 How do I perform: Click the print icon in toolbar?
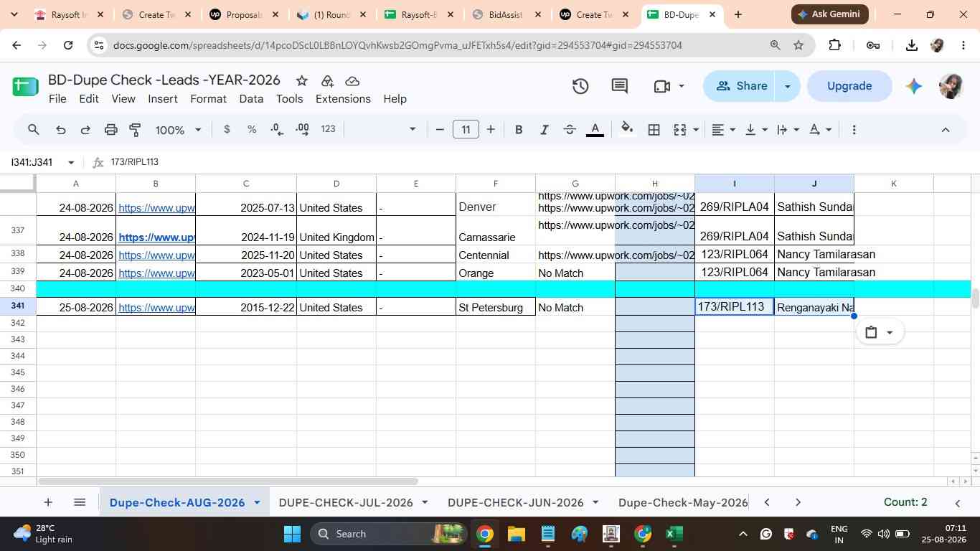[110, 130]
